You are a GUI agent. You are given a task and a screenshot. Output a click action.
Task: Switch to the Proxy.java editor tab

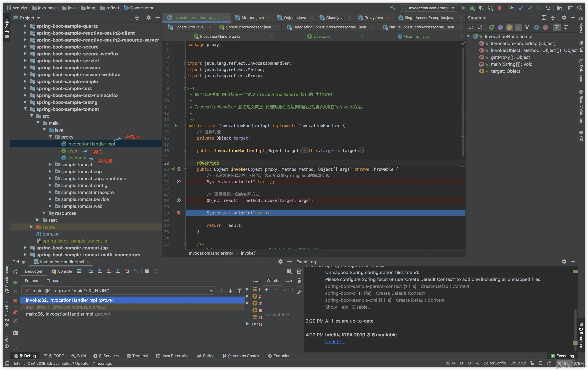tap(373, 18)
